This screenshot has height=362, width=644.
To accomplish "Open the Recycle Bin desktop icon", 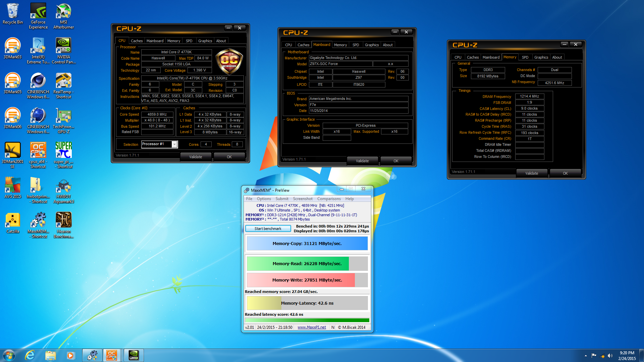I will [x=13, y=14].
